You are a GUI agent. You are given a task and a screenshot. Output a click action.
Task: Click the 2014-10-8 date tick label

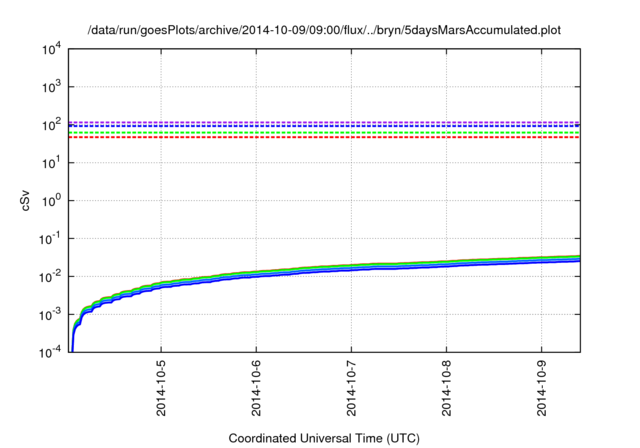click(447, 388)
